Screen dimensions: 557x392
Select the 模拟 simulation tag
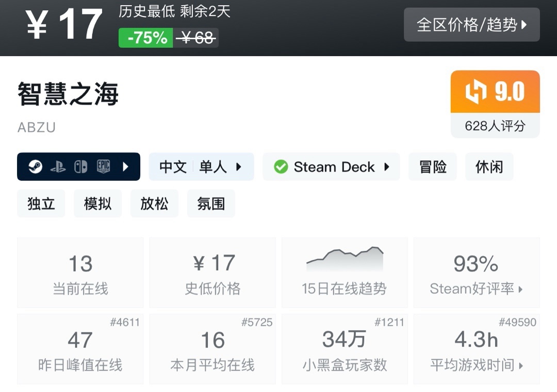[x=97, y=203]
